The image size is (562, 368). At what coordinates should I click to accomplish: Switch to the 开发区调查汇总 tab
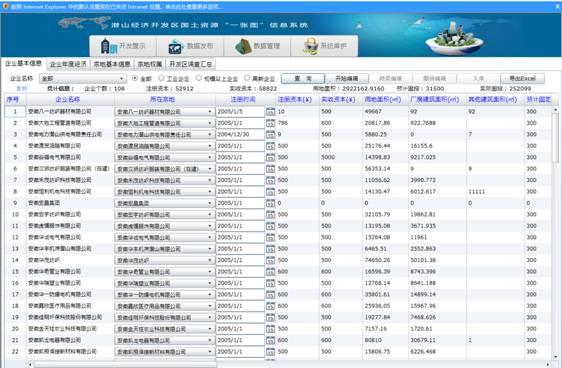click(x=190, y=64)
